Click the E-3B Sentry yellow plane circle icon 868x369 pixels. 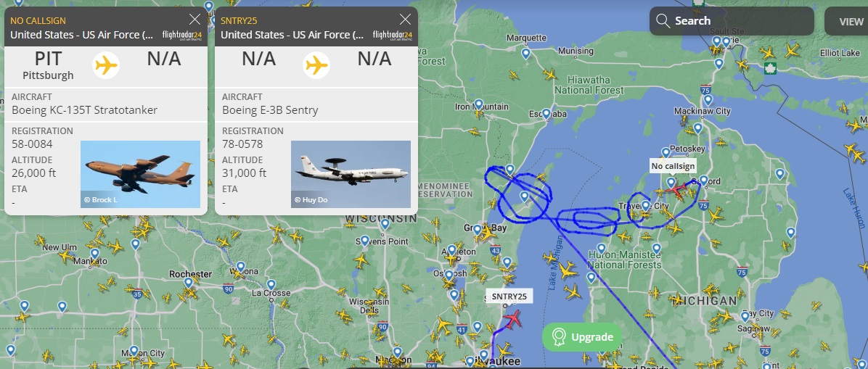316,65
